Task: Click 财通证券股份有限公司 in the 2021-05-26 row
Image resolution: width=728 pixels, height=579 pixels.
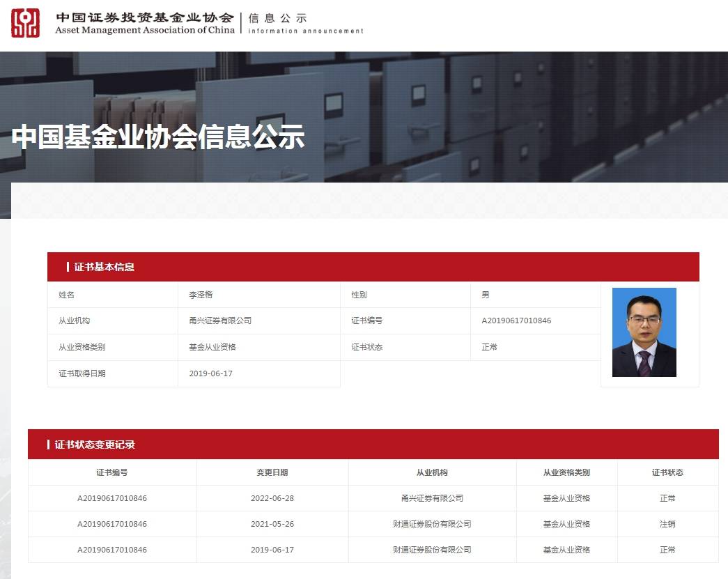Action: 432,524
